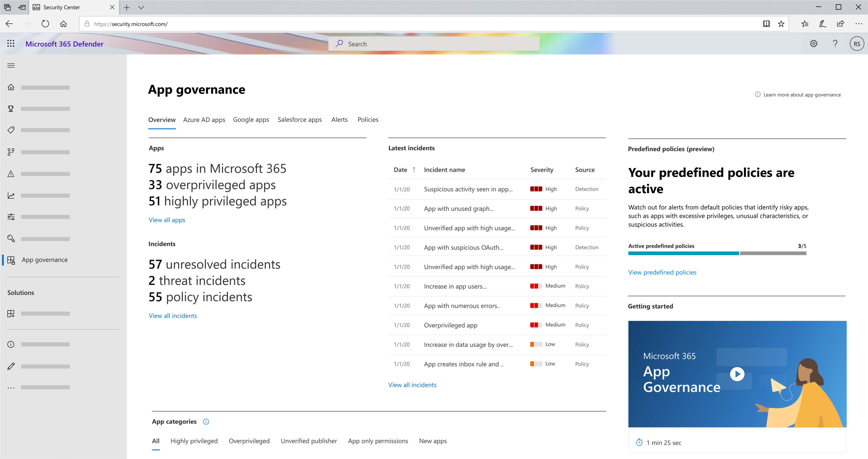Click the incidents warning icon in sidebar
Viewport: 868px width, 459px height.
[x=11, y=174]
